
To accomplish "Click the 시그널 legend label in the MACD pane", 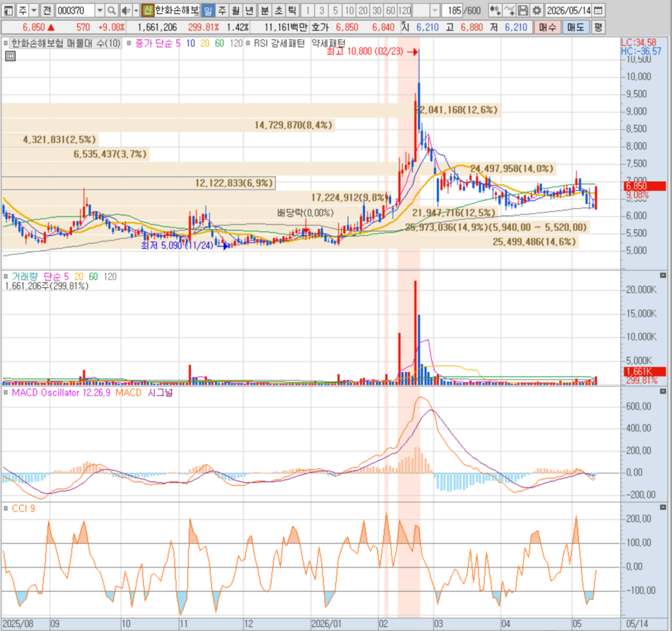I will 160,392.
